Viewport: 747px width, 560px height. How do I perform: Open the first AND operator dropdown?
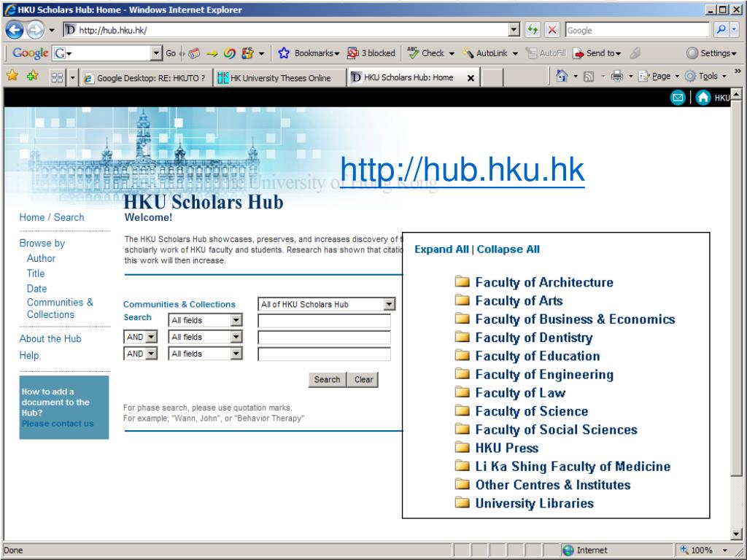click(x=151, y=337)
